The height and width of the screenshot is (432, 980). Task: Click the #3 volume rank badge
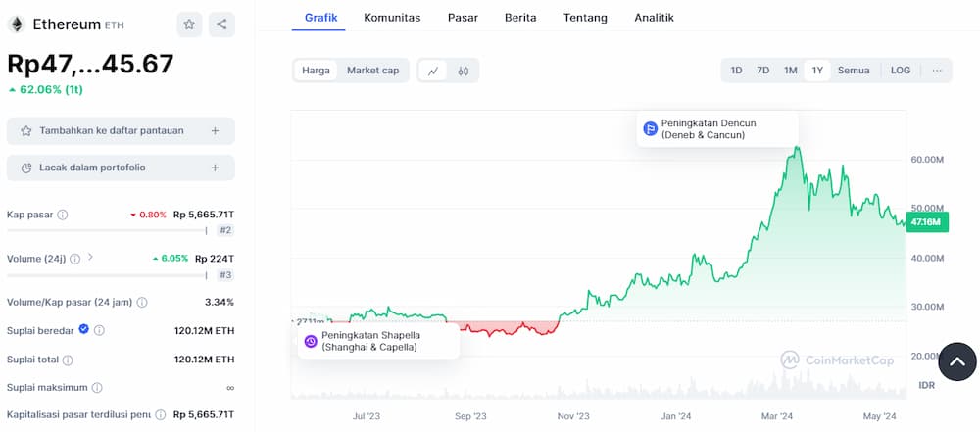click(225, 274)
